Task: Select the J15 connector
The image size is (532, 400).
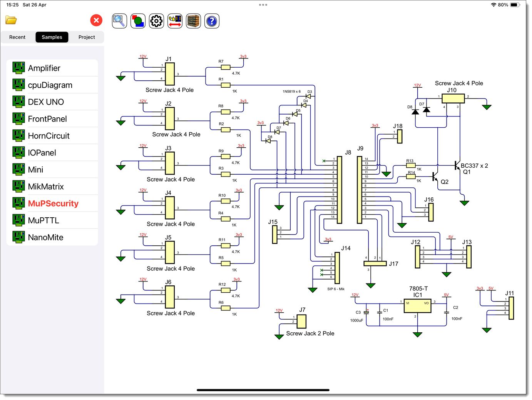Action: pyautogui.click(x=274, y=235)
